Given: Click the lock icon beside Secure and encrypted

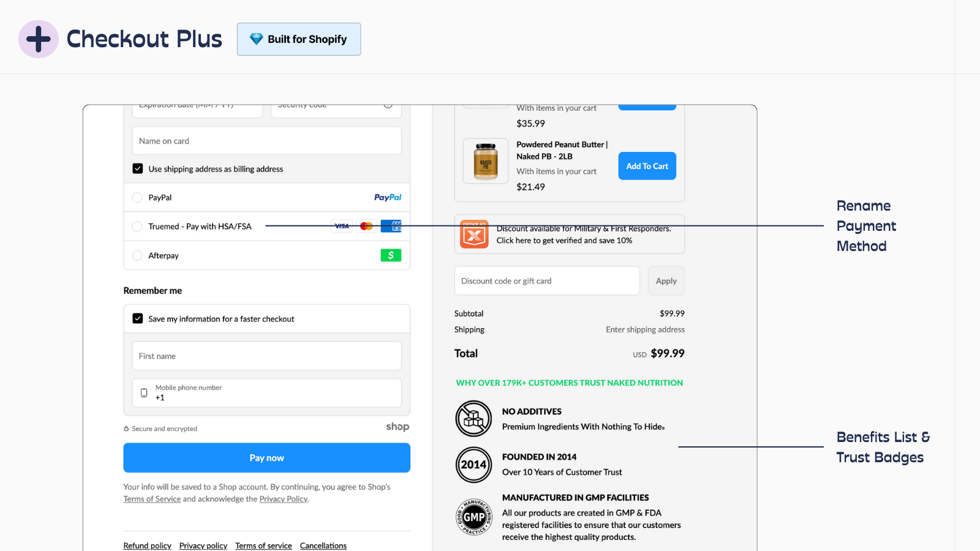Looking at the screenshot, I should [x=126, y=429].
